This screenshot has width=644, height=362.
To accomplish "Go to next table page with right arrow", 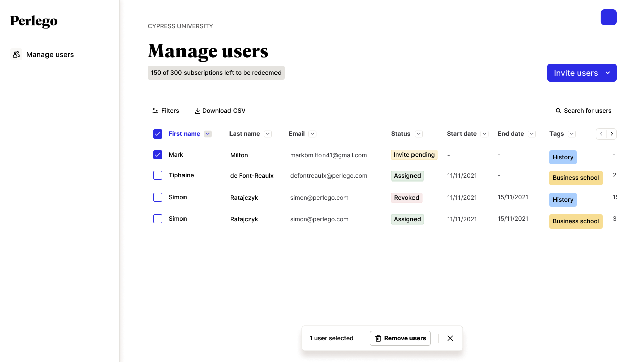I will click(612, 133).
